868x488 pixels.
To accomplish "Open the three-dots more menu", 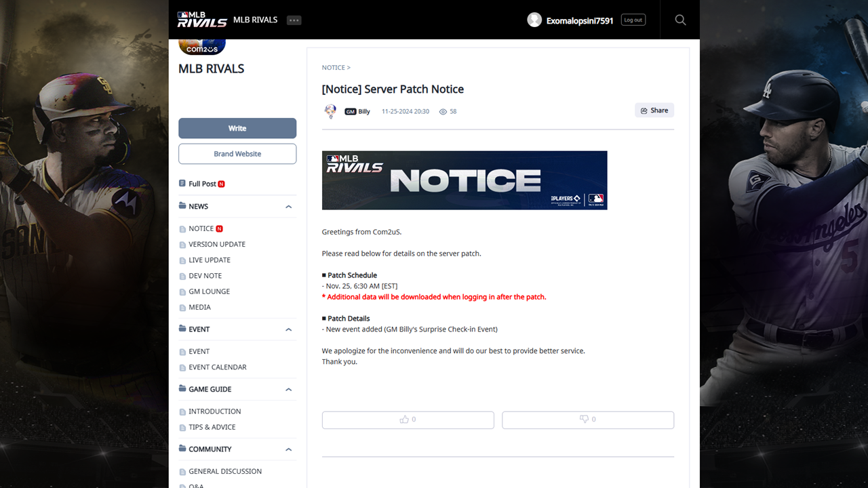I will pyautogui.click(x=294, y=20).
